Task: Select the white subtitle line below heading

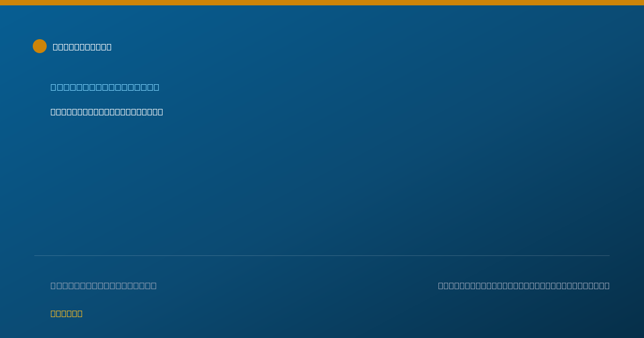Action: (107, 112)
